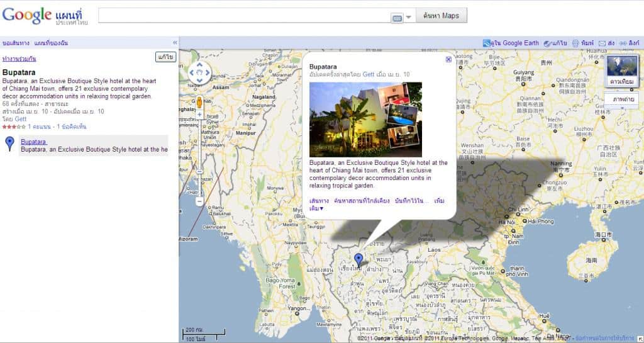Open the Gett author link in sidebar
644x343 pixels.
[21, 119]
